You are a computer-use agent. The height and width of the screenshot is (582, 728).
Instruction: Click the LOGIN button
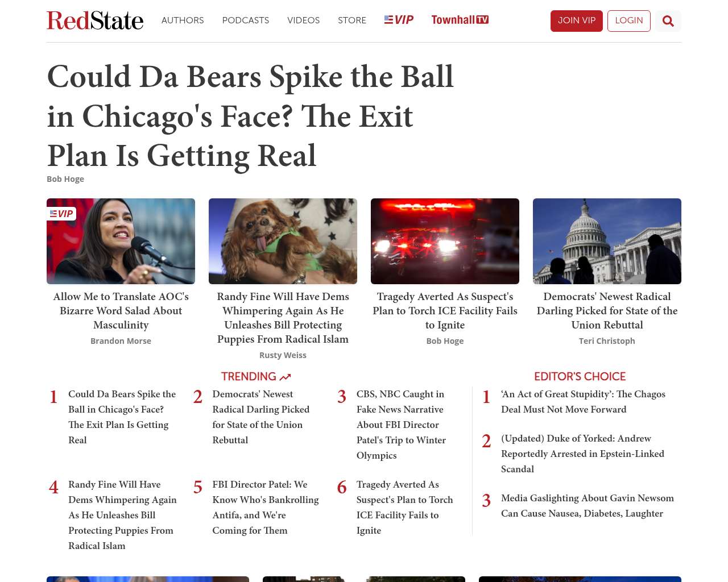[629, 21]
